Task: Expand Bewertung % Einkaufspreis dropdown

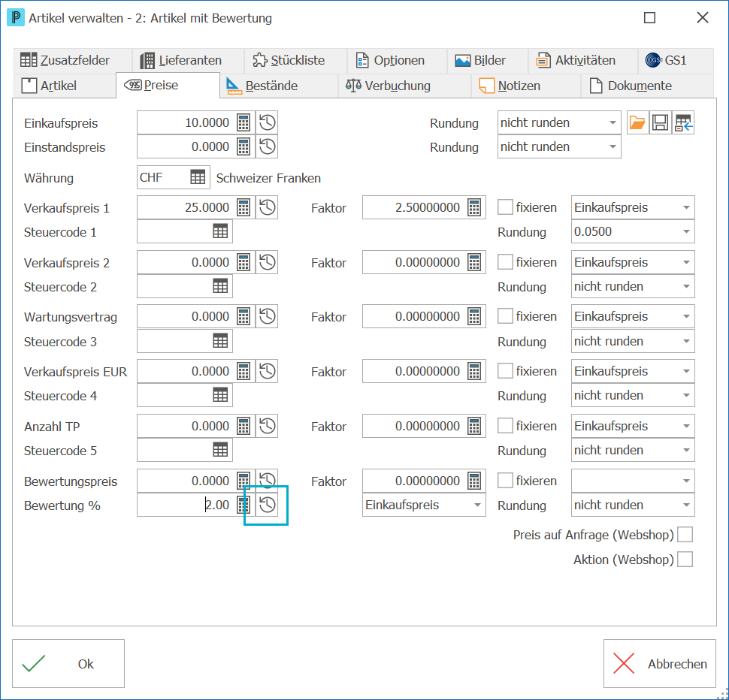Action: click(424, 505)
